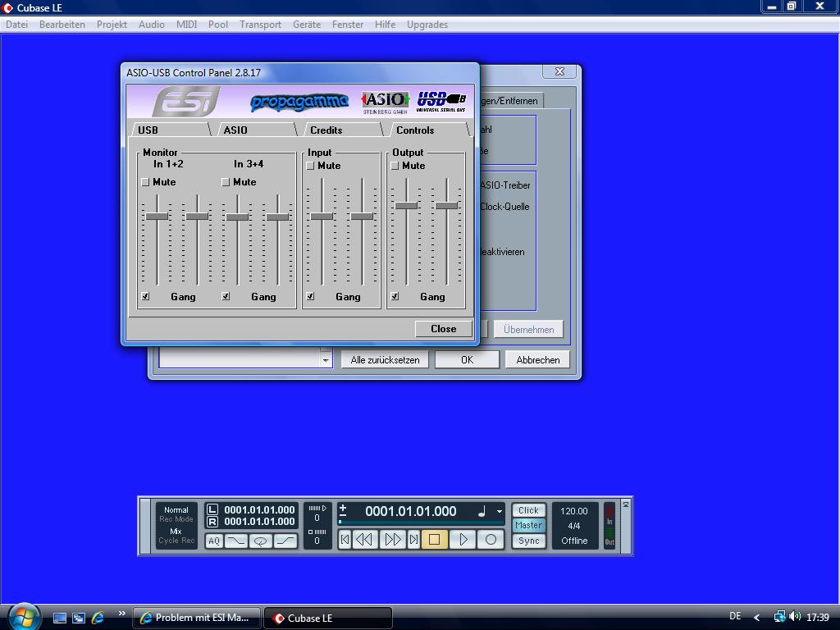Click Monitor In 3+4 right fader handle
840x630 pixels.
277,217
